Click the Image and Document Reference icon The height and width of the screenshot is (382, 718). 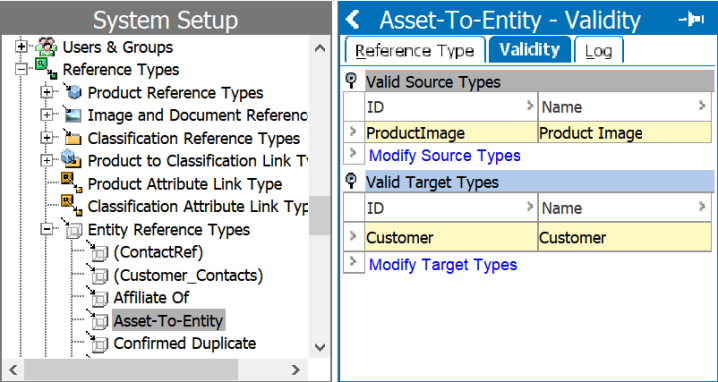coord(72,115)
